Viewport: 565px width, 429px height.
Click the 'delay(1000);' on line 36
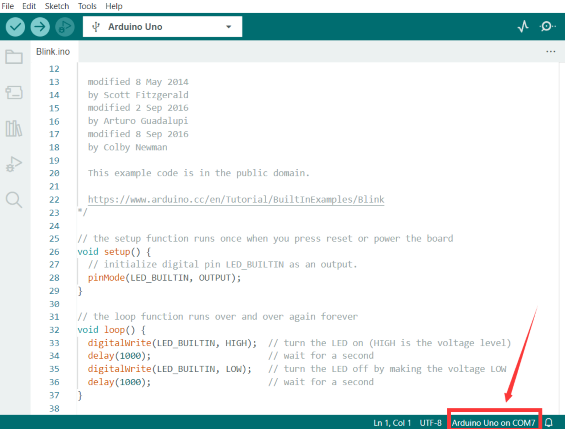tap(119, 382)
